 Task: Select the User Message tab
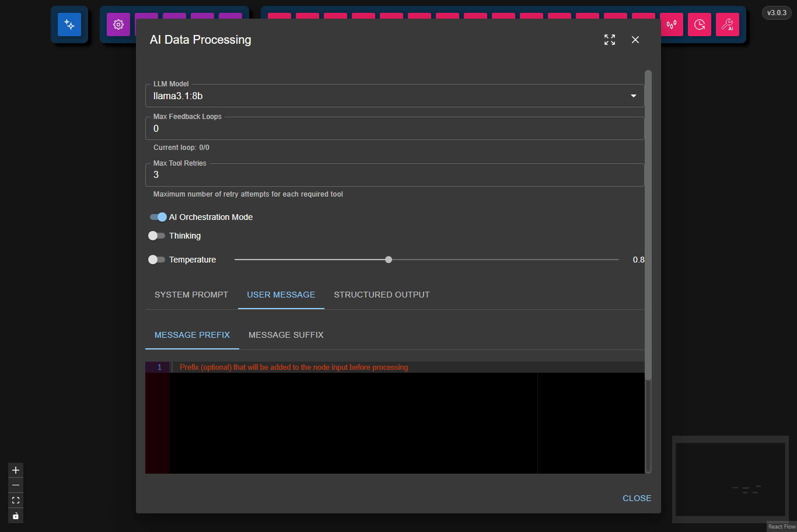coord(281,295)
